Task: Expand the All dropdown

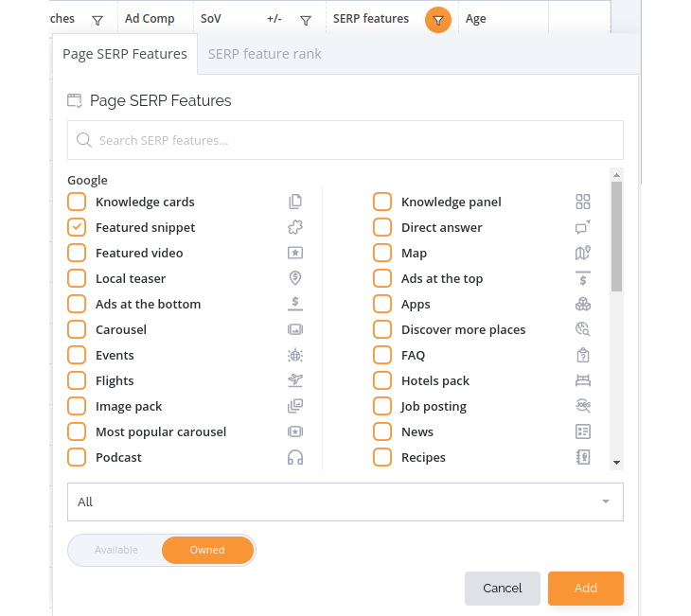Action: (345, 502)
